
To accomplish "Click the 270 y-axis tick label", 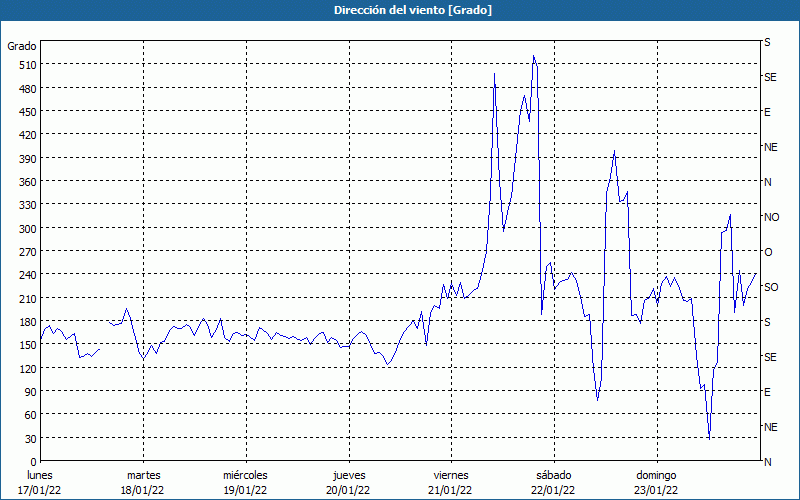I will (x=28, y=252).
